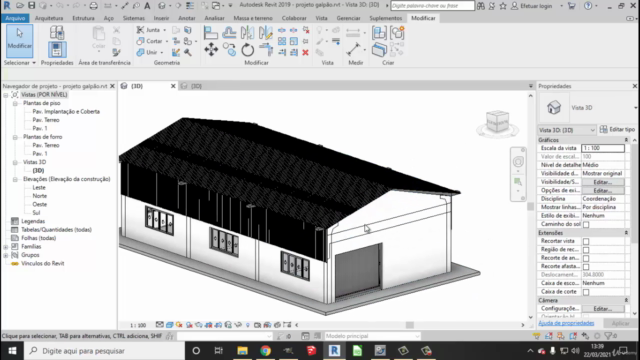Open Modelo principal design options dropdown
Image resolution: width=640 pixels, height=360 pixels.
click(372, 336)
